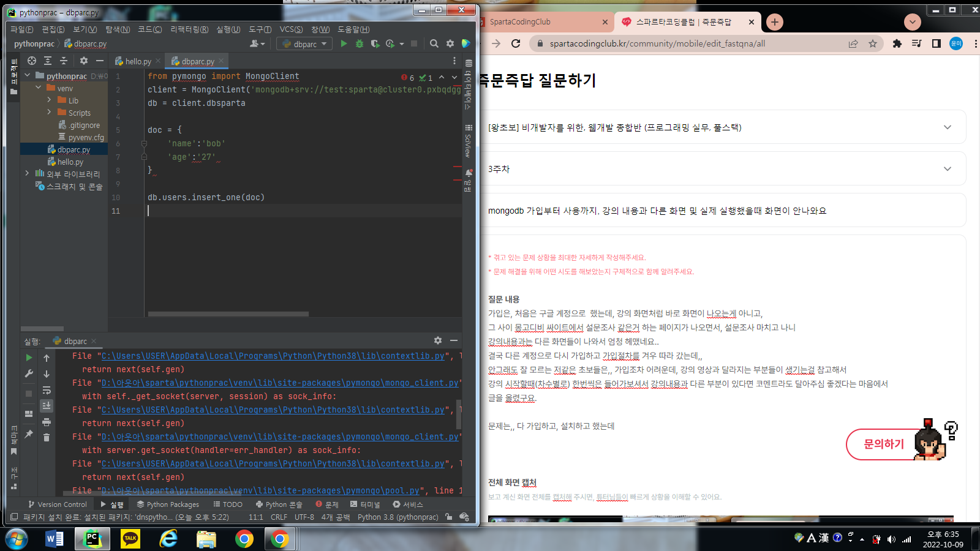Open the dbparc run configuration dropdown
The height and width of the screenshot is (551, 980).
(x=304, y=44)
